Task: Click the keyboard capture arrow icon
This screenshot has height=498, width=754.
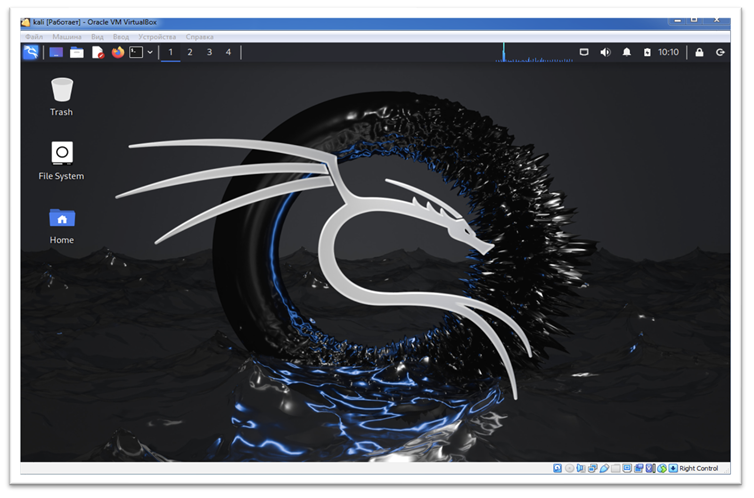Action: pyautogui.click(x=673, y=468)
